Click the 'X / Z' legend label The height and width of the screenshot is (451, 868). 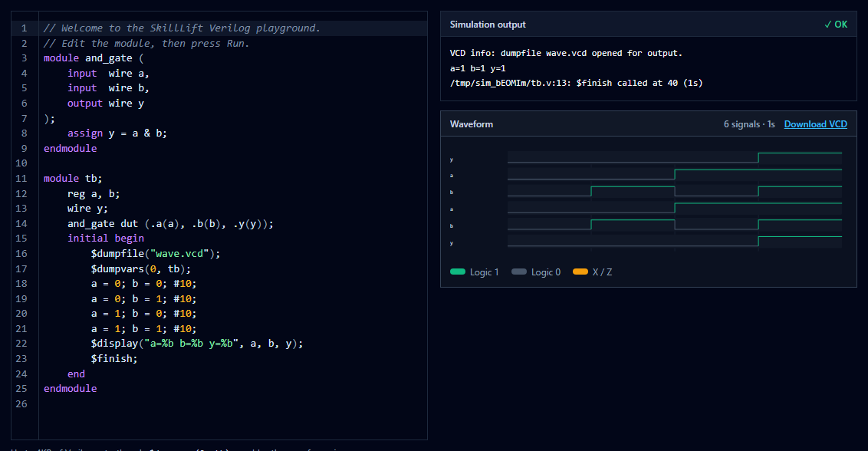pos(602,272)
